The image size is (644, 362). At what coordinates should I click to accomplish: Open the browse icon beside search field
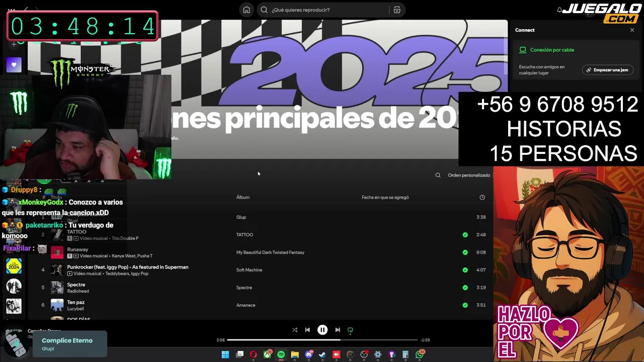tap(397, 10)
